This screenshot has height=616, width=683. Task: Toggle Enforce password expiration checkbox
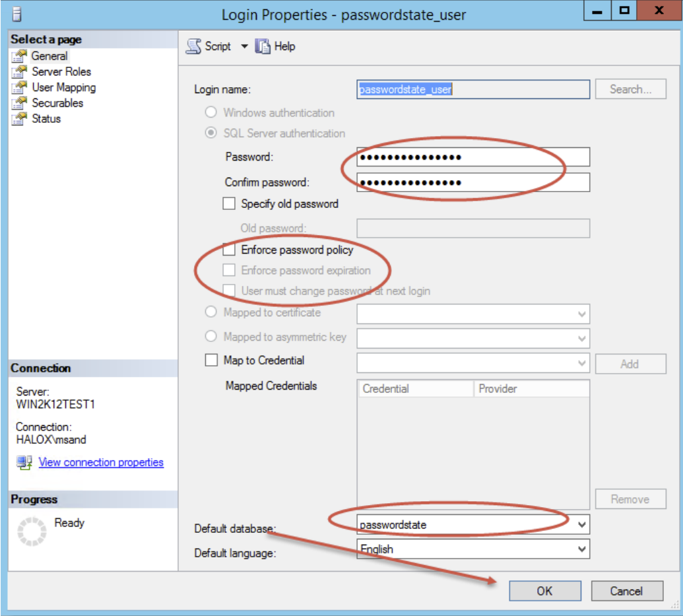pos(229,270)
